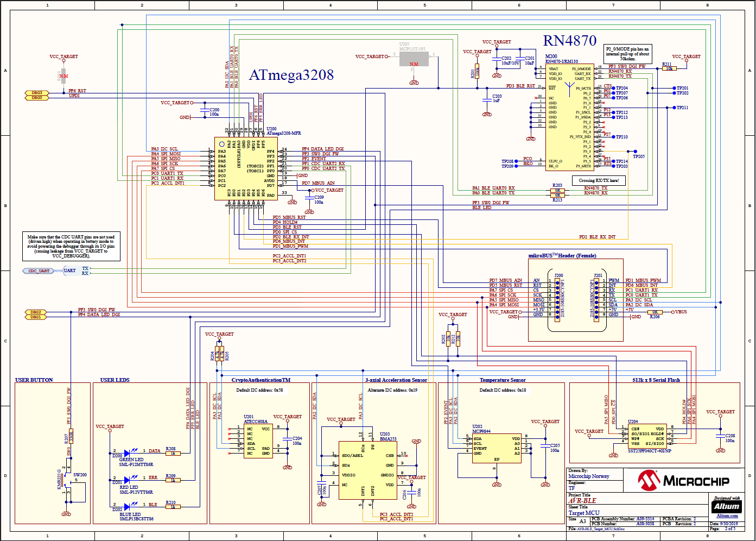Click the 'Alternate I2C address: 0x19' text
Screen dimensions: 756x541
[392, 390]
